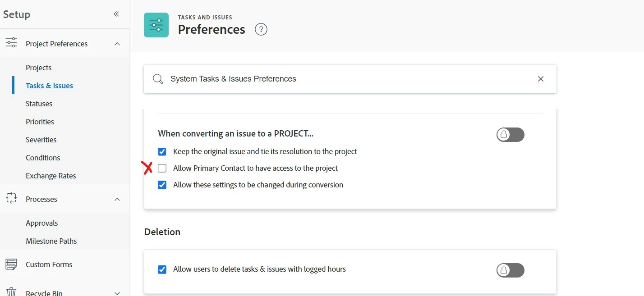This screenshot has width=644, height=296.
Task: Click the Custom Forms icon
Action: pyautogui.click(x=11, y=264)
